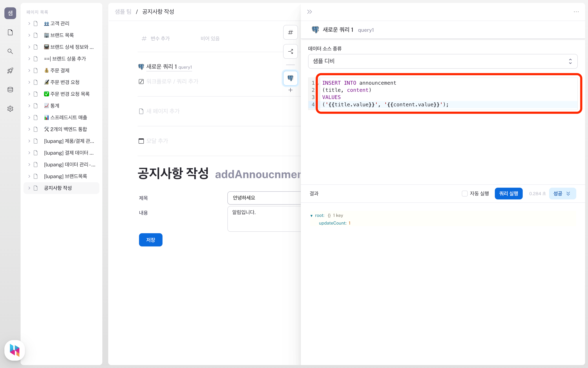Click the workflow icon beside 워크플로우 / 쿼리 추가
The width and height of the screenshot is (588, 368).
click(141, 81)
